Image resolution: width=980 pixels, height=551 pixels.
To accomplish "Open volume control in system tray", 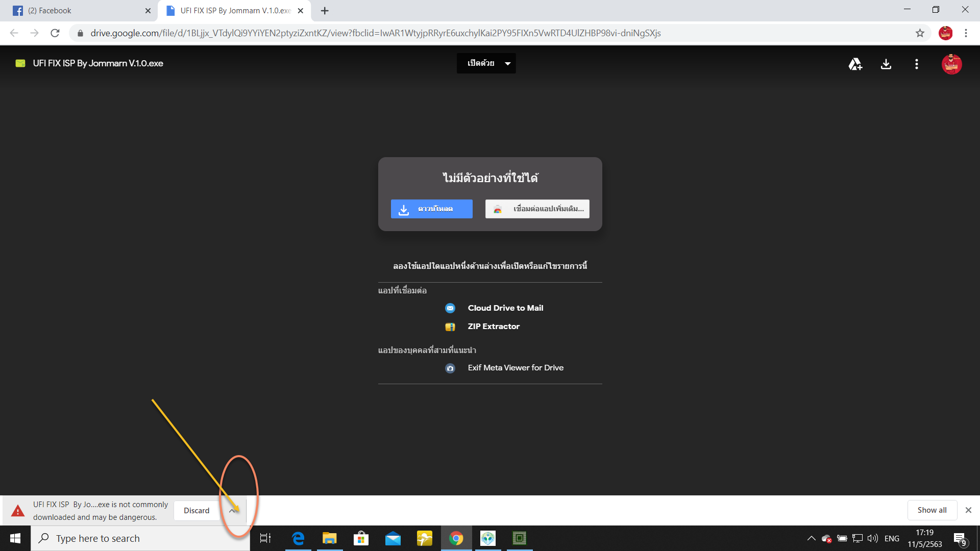I will (x=873, y=538).
